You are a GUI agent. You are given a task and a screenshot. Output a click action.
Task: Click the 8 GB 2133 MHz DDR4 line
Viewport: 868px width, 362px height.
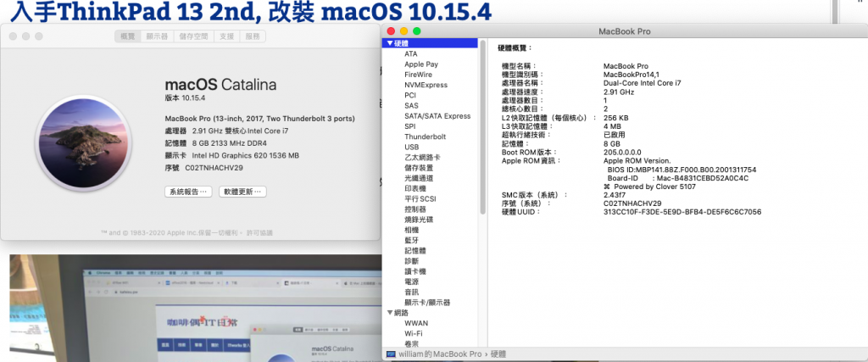229,143
